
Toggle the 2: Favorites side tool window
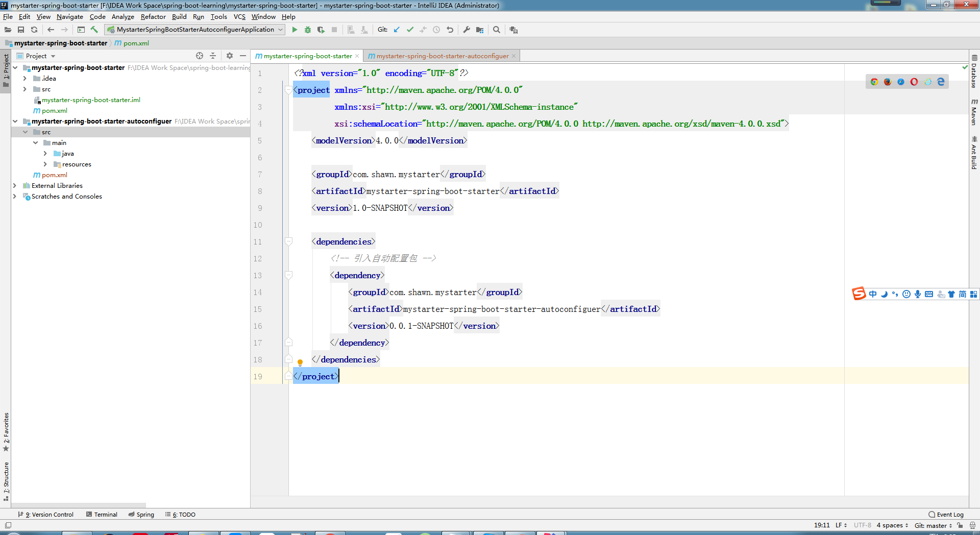pos(6,431)
